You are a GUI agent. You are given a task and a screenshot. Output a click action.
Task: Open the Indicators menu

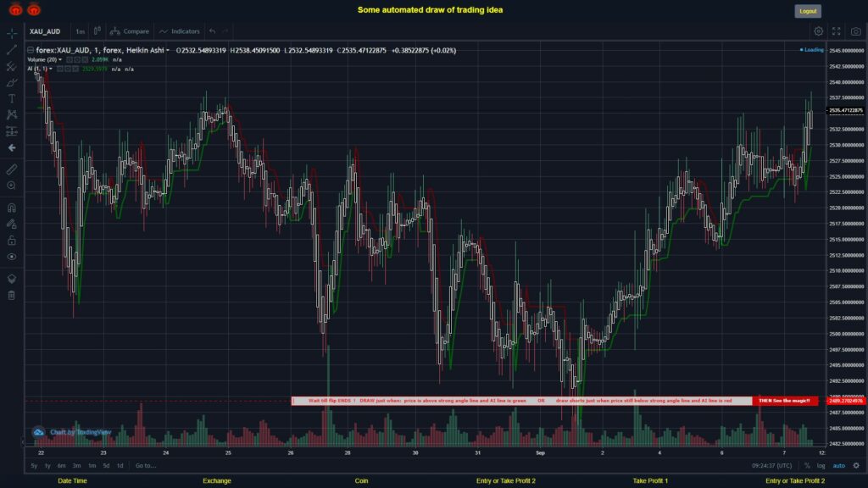[x=180, y=31]
